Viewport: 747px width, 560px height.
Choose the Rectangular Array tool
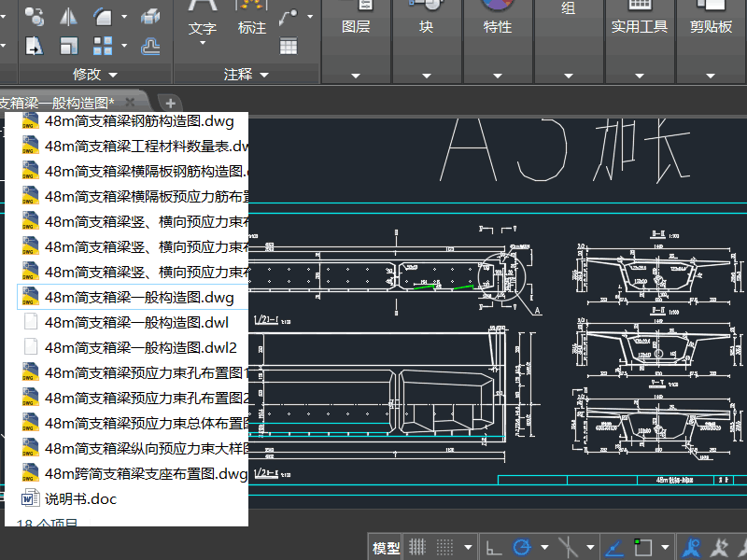(x=104, y=46)
